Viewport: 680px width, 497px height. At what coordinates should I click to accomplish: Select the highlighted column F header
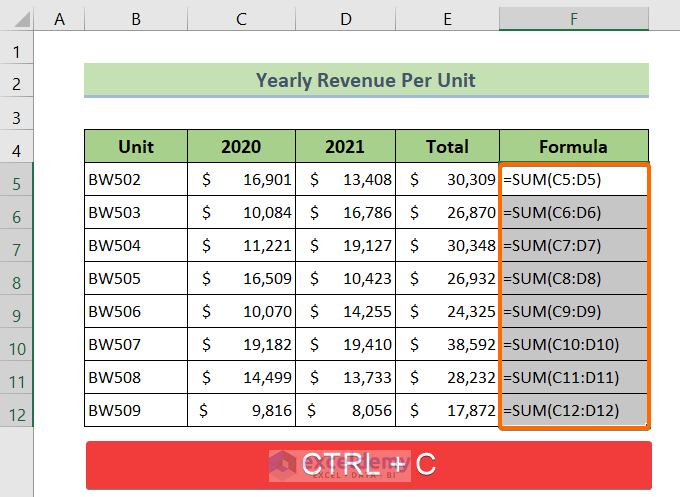(573, 16)
